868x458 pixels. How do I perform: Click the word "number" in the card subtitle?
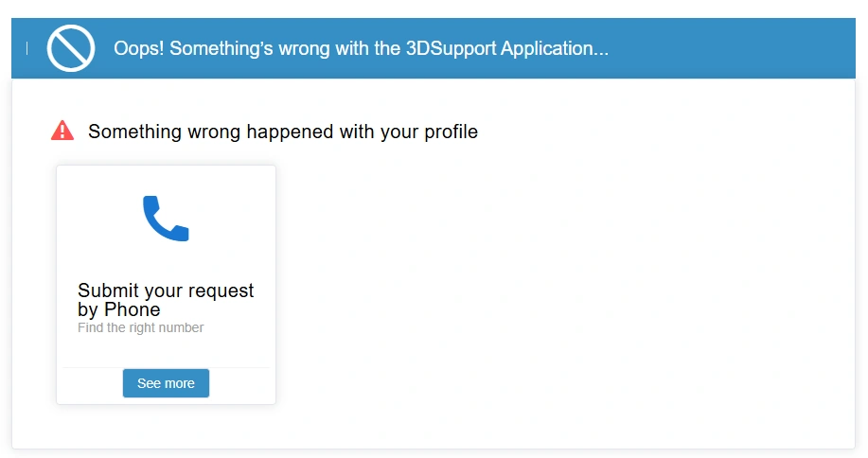click(182, 328)
